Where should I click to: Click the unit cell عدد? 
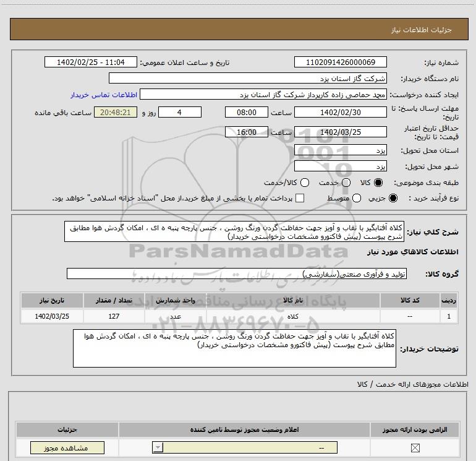176,316
